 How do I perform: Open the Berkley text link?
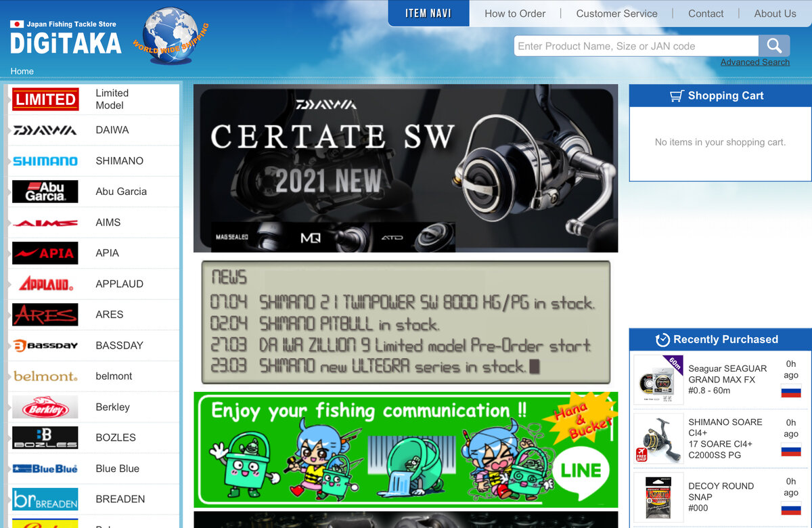pos(112,407)
